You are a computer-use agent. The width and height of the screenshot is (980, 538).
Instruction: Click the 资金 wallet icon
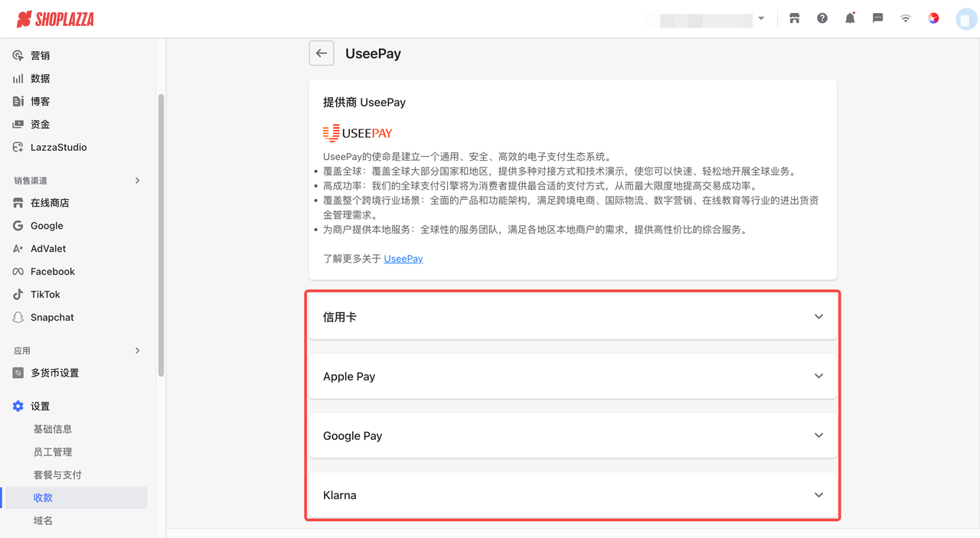coord(18,125)
